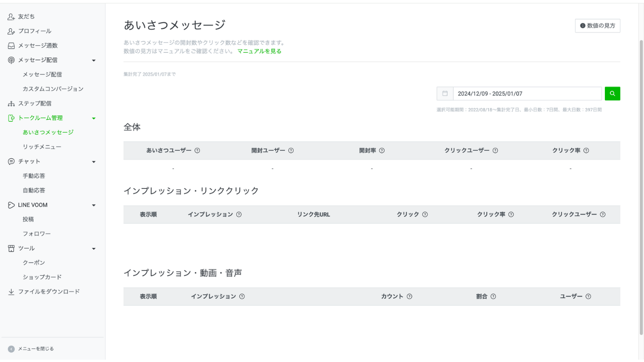Collapse the ツール section arrow
The height and width of the screenshot is (362, 644).
(x=94, y=249)
